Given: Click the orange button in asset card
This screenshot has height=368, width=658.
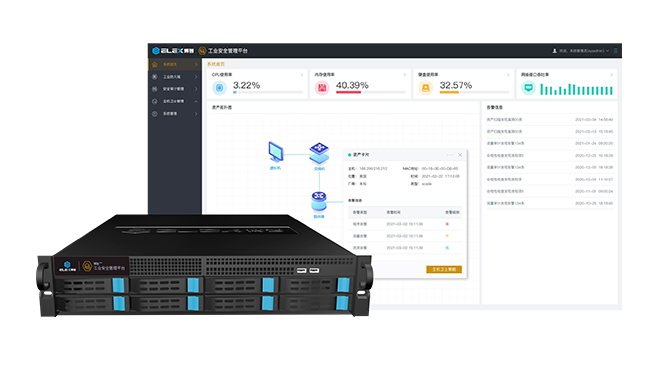Looking at the screenshot, I should (x=444, y=269).
